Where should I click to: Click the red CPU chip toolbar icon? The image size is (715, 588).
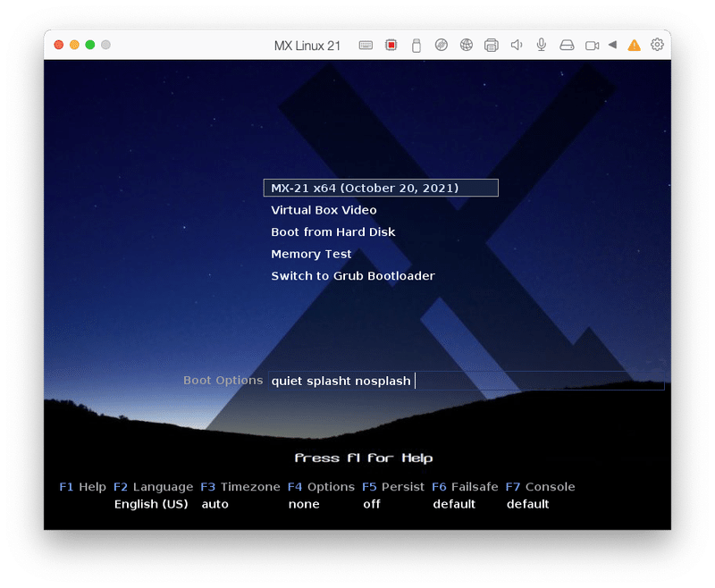pos(391,45)
